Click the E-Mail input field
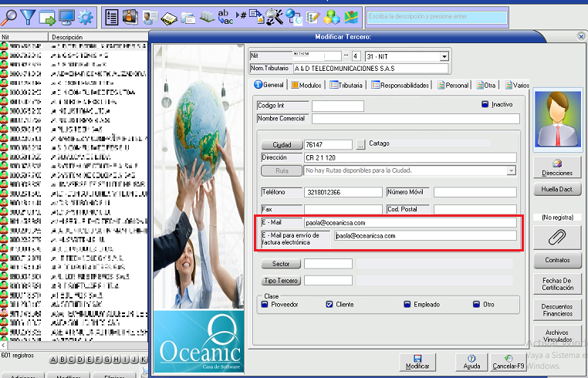This screenshot has width=588, height=378. point(409,223)
